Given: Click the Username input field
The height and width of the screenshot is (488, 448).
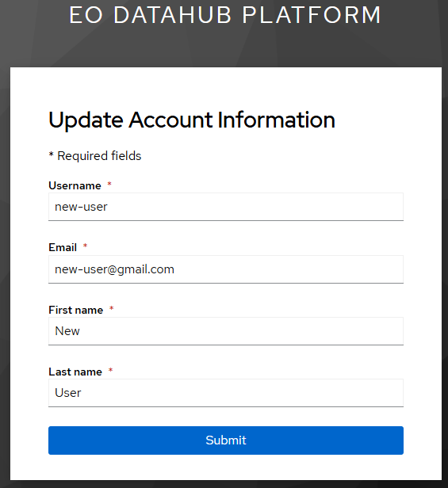Looking at the screenshot, I should coord(226,207).
